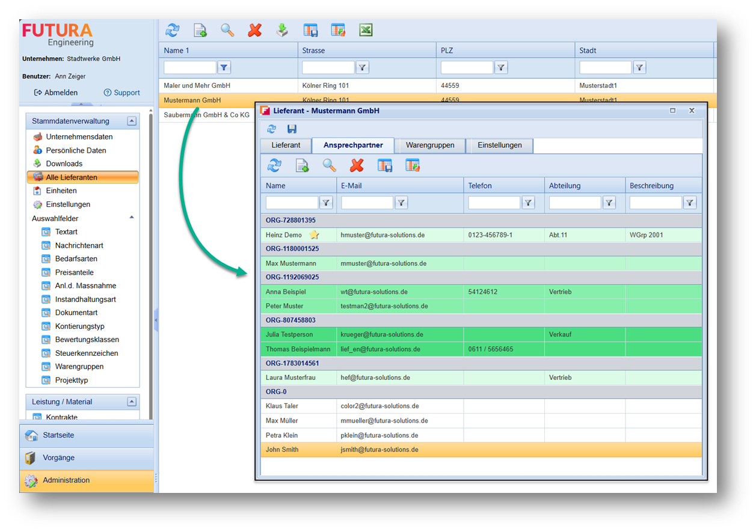This screenshot has height=532, width=756.
Task: Open Einstellungen in the sidebar tree
Action: coord(68,204)
